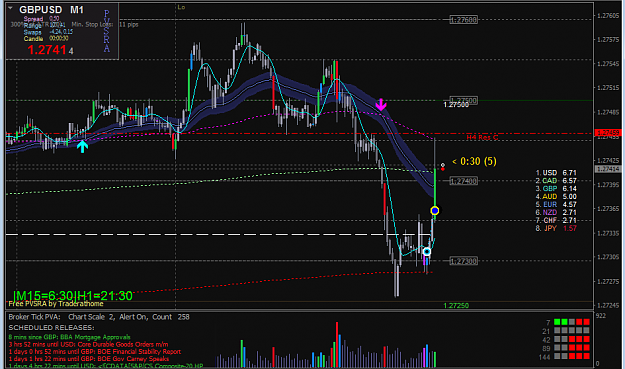The width and height of the screenshot is (625, 369).
Task: Click the grey 1.27500 level label box
Action: coord(464,100)
